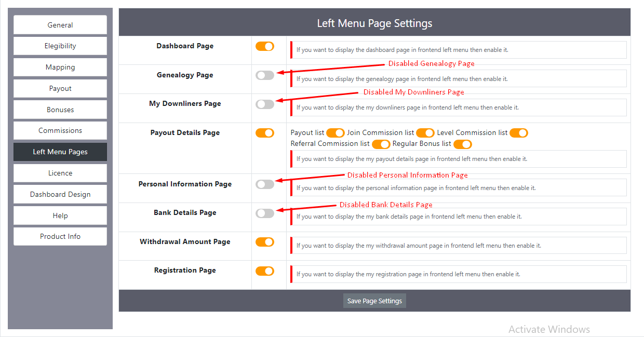Screen dimensions: 644x337
Task: Enable the Genealogy Page toggle
Action: [264, 75]
